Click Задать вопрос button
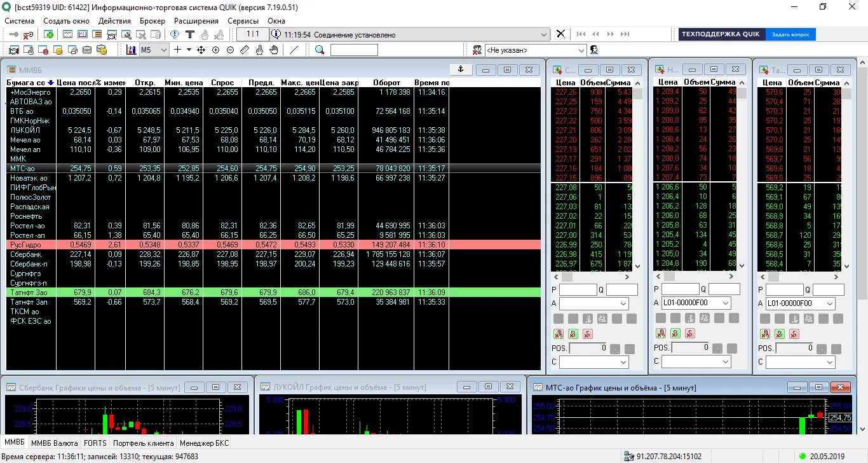The height and width of the screenshot is (463, 868). (x=790, y=34)
